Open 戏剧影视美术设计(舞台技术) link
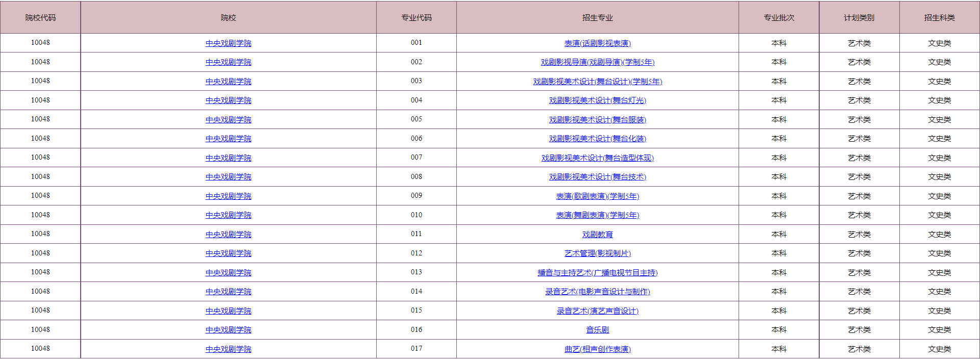980x361 pixels. point(597,177)
